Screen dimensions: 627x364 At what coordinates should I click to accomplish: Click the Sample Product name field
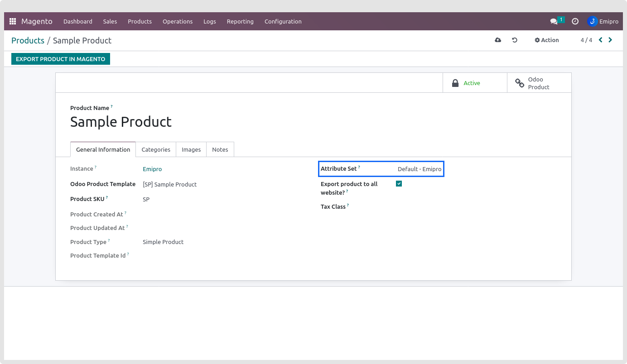[x=121, y=122]
